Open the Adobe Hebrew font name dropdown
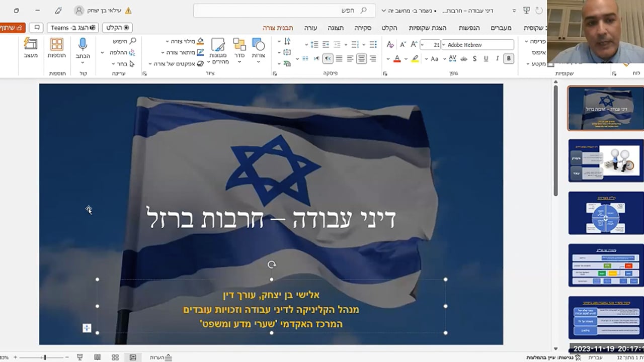The image size is (644, 362). pos(443,45)
